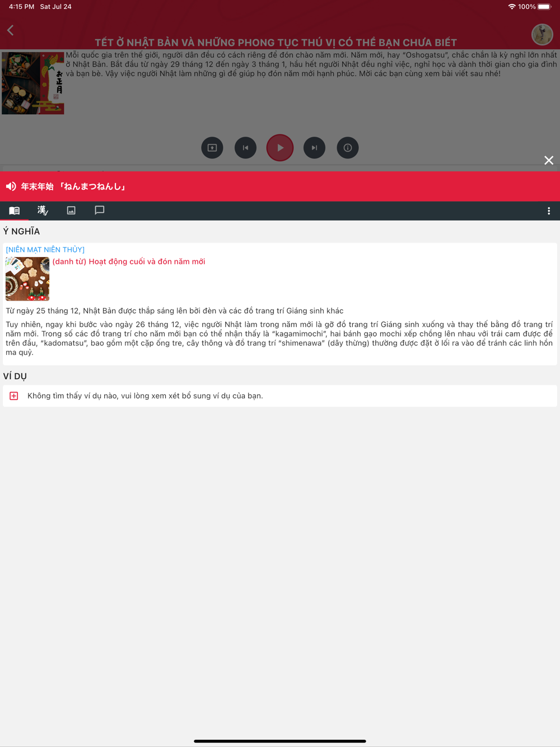Tap the article cover image

click(33, 83)
